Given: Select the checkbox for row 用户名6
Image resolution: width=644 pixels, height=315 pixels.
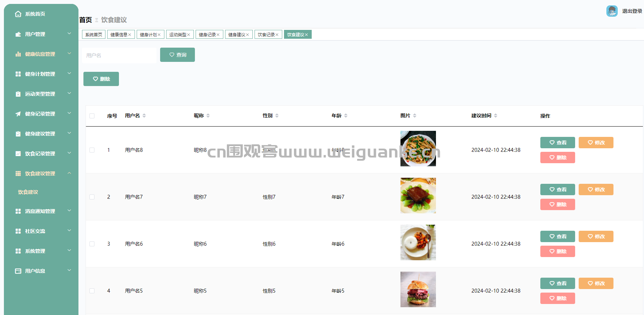Looking at the screenshot, I should pos(92,244).
